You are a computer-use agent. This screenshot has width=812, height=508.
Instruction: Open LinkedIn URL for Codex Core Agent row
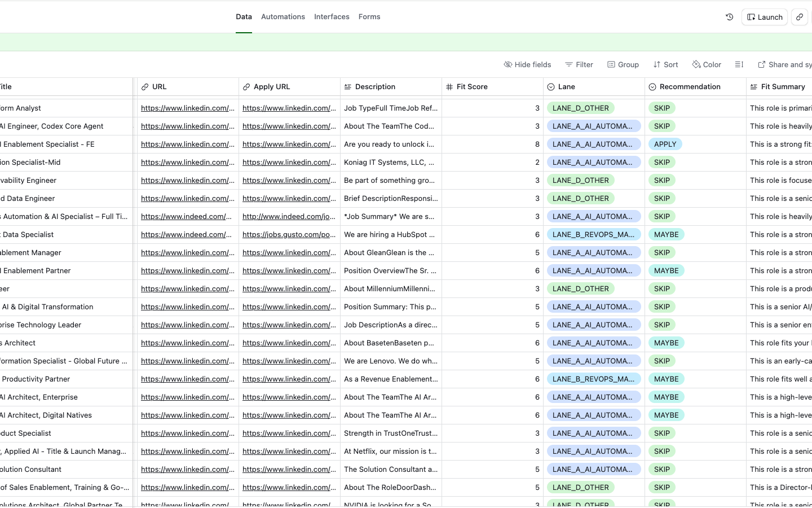188,126
